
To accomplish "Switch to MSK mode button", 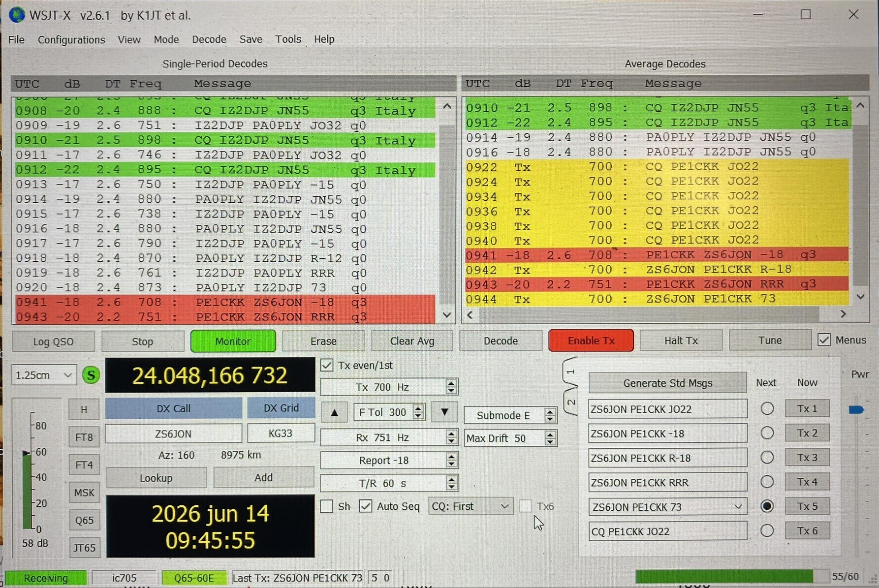I will point(84,493).
